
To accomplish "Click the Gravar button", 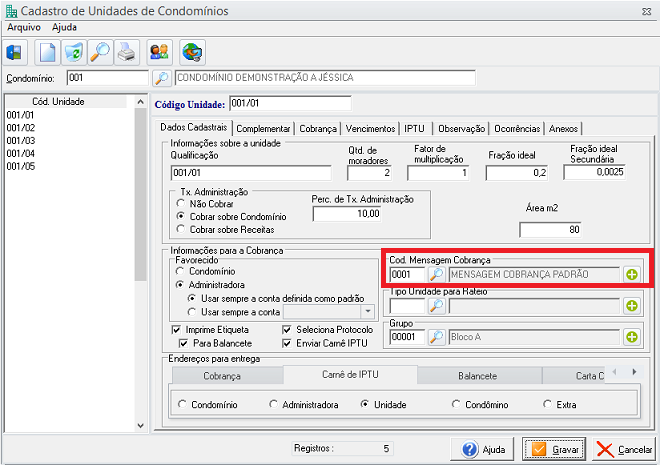I will 554,449.
